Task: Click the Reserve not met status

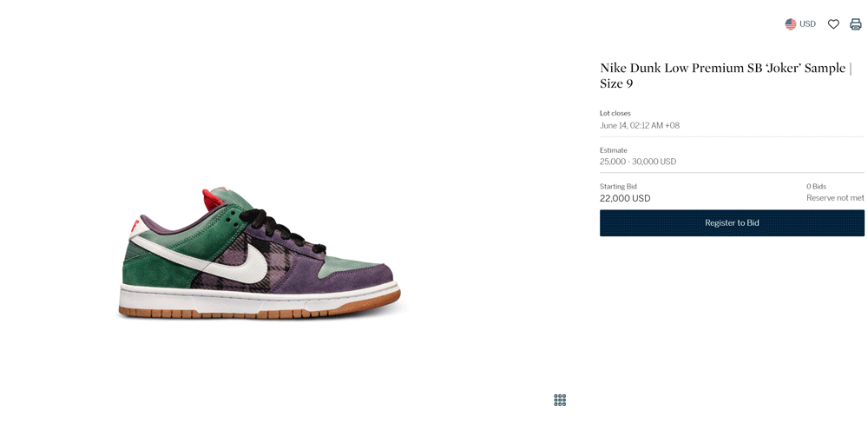Action: (835, 198)
